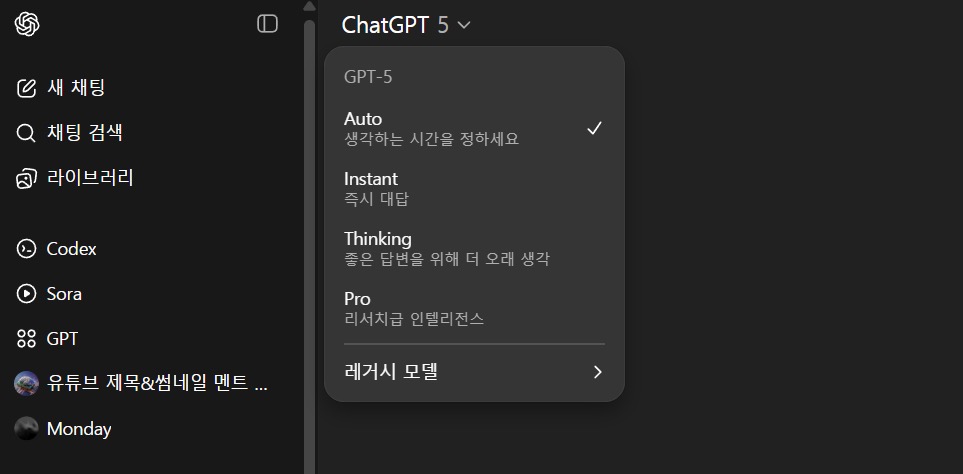Screen dimensions: 963x474
Task: Click the 채팅 검색 magnifier icon
Action: (26, 133)
